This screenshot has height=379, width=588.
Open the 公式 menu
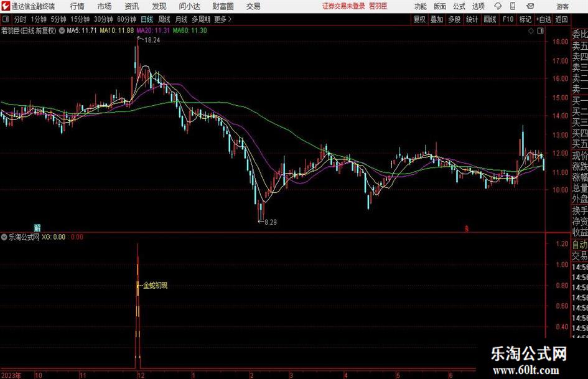click(x=459, y=6)
